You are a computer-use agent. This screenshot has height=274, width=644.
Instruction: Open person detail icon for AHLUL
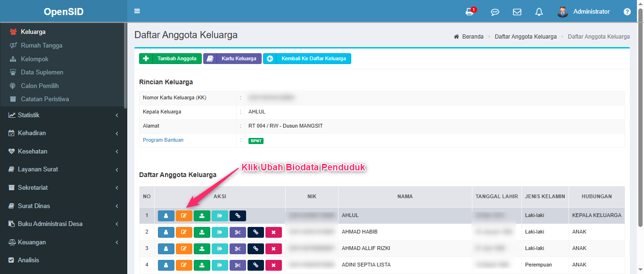point(166,216)
